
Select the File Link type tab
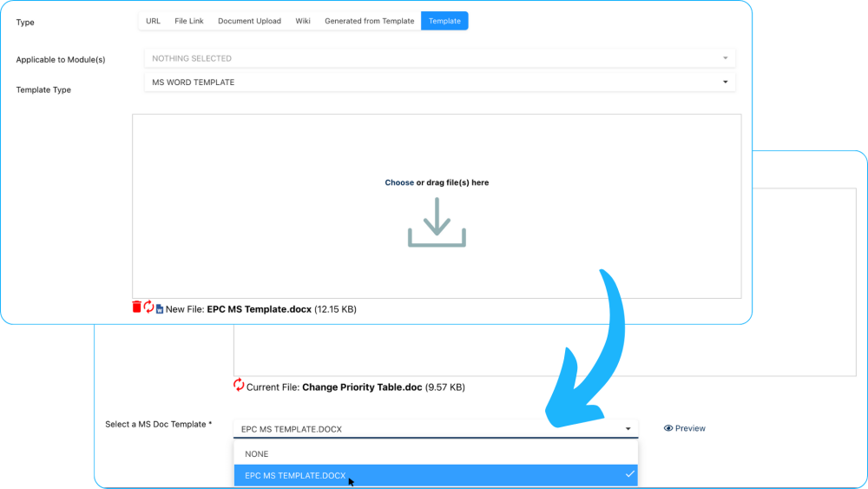(188, 21)
